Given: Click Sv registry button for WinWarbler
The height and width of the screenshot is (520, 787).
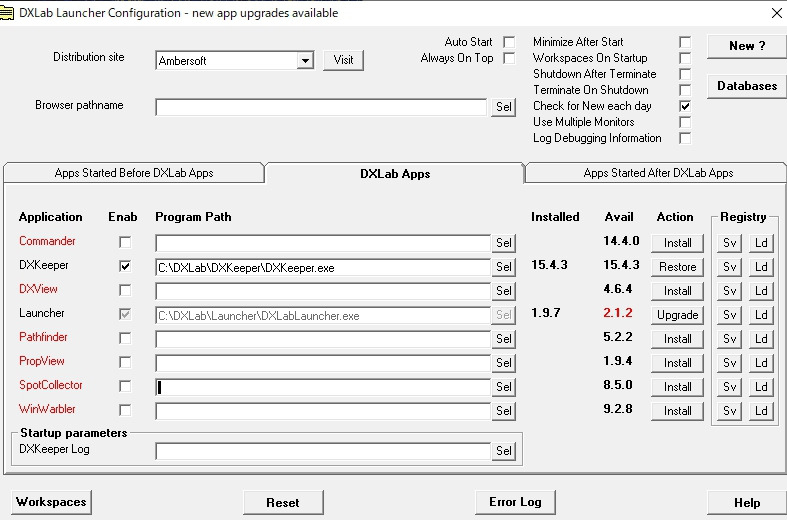Looking at the screenshot, I should tap(729, 411).
